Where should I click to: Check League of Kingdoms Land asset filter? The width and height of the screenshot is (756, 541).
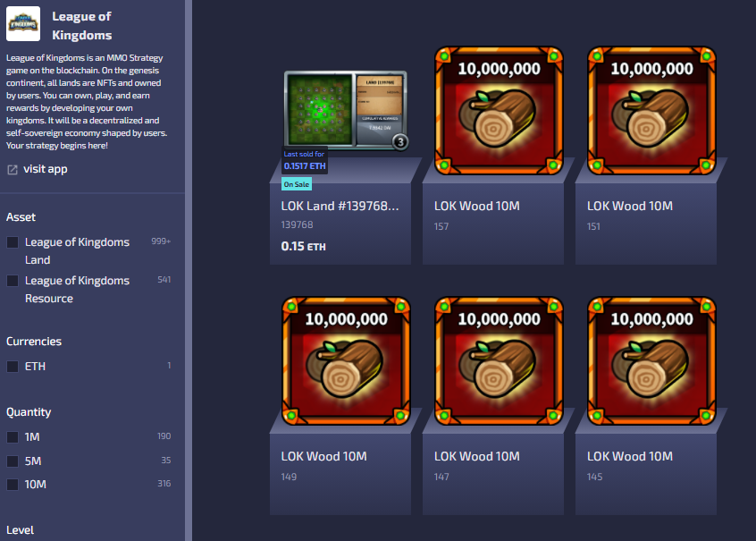[x=13, y=242]
